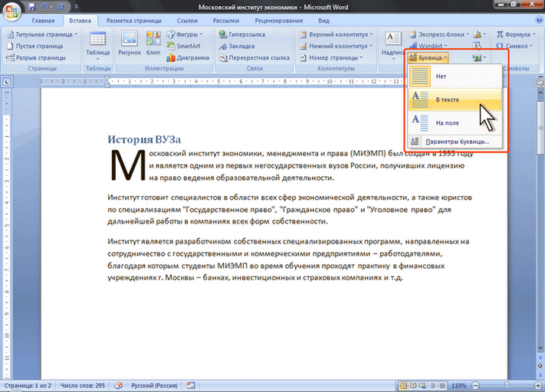Image resolution: width=545 pixels, height=392 pixels.
Task: Open the WordArt gallery
Action: [428, 46]
